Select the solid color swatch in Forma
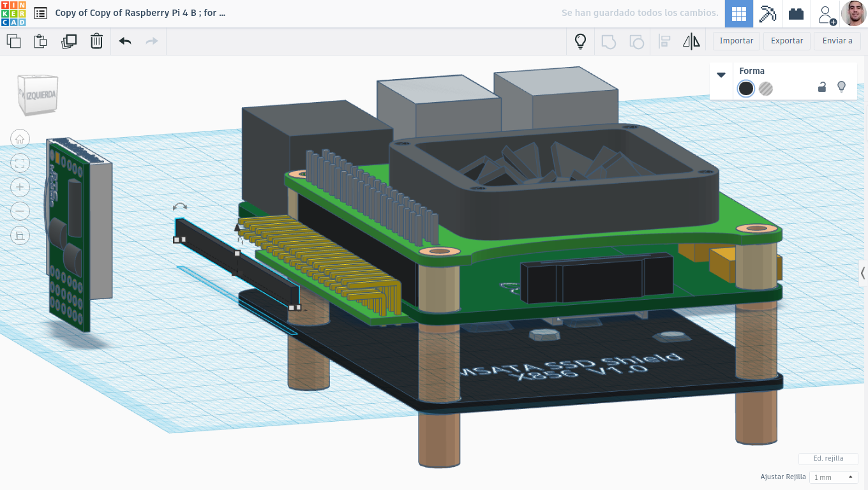The height and width of the screenshot is (490, 868). click(745, 88)
